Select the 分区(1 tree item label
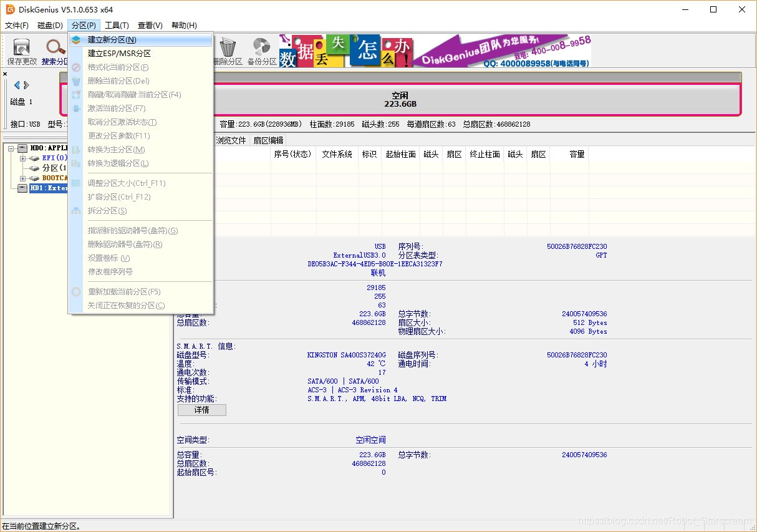This screenshot has width=757, height=532. point(54,168)
